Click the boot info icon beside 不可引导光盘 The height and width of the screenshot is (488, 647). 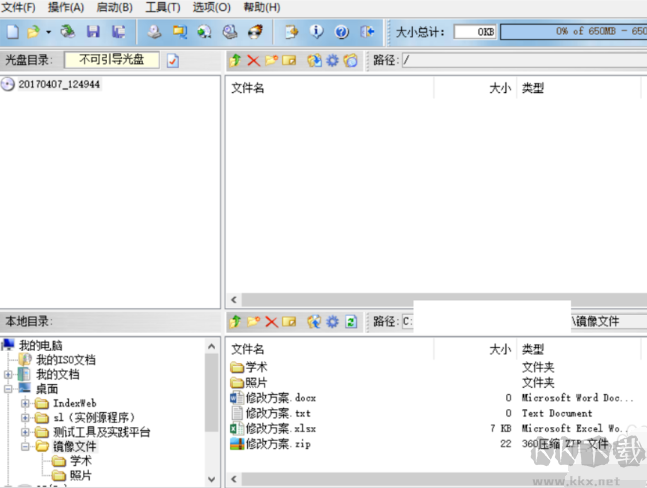pyautogui.click(x=172, y=60)
